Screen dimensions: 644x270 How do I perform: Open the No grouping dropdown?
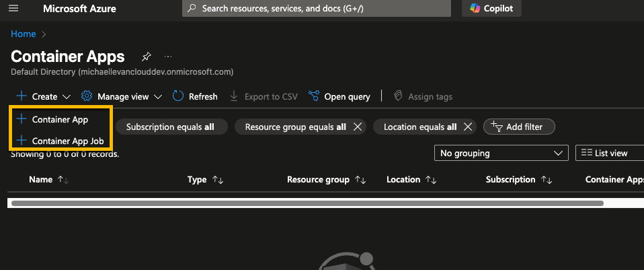(x=501, y=153)
